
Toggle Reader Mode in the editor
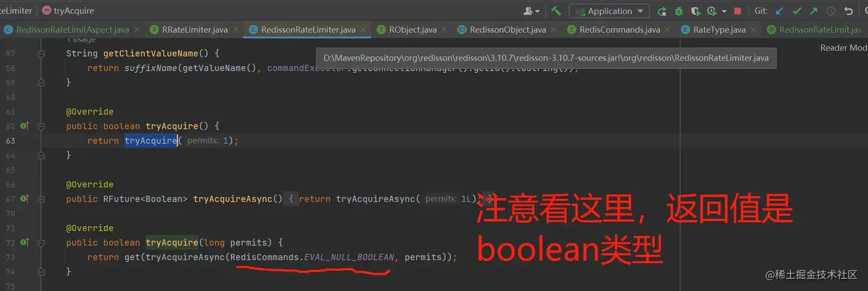[844, 48]
